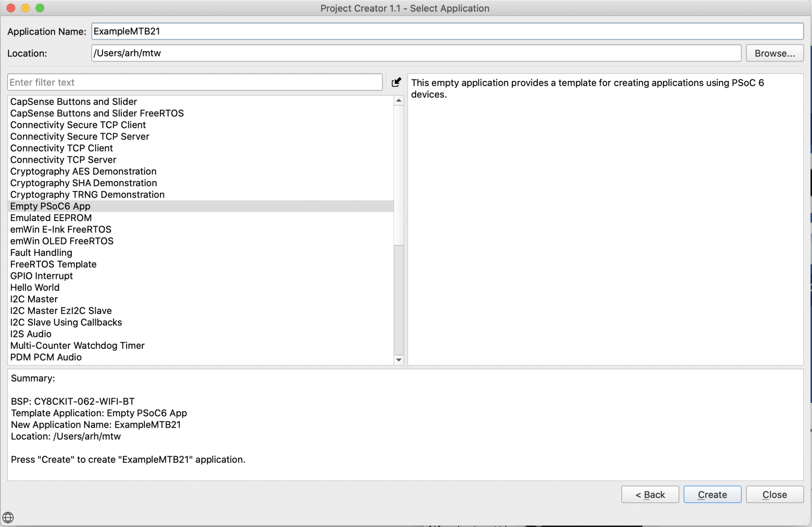812x527 pixels.
Task: Click the import-from-source icon beside the filter field
Action: click(396, 82)
